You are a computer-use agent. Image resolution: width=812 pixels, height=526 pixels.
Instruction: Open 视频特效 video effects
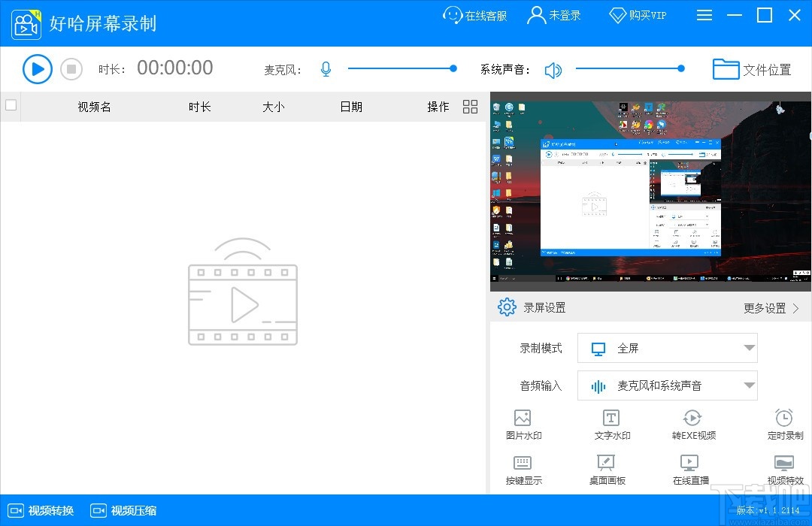pyautogui.click(x=785, y=470)
